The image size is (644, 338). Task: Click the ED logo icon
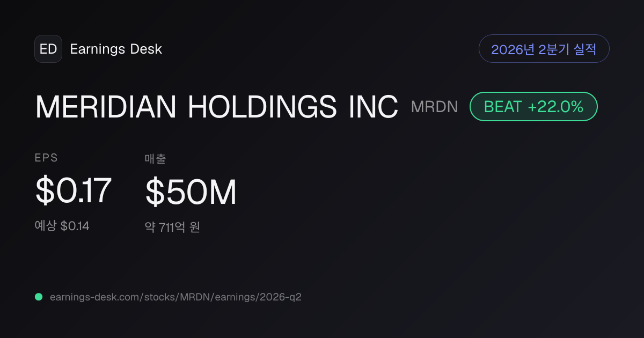48,49
